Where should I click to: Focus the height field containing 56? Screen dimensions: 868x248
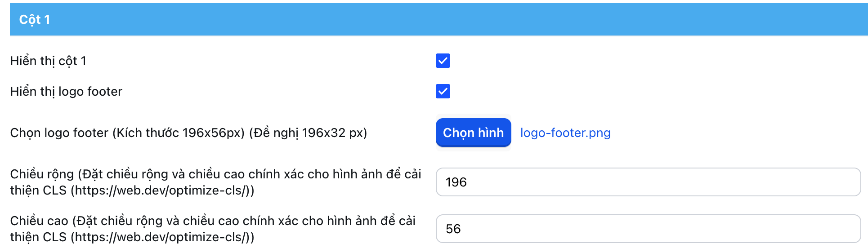point(648,229)
